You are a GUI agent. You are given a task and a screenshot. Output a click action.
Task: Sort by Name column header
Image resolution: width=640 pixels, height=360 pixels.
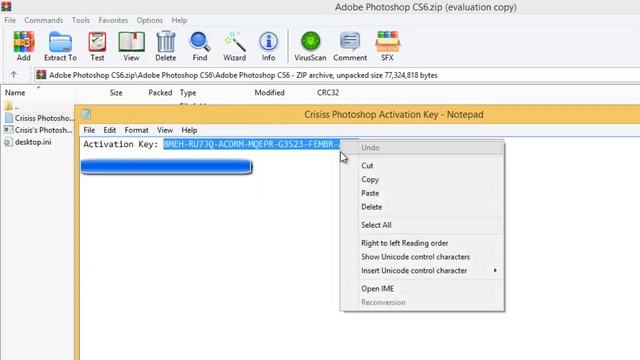point(15,93)
